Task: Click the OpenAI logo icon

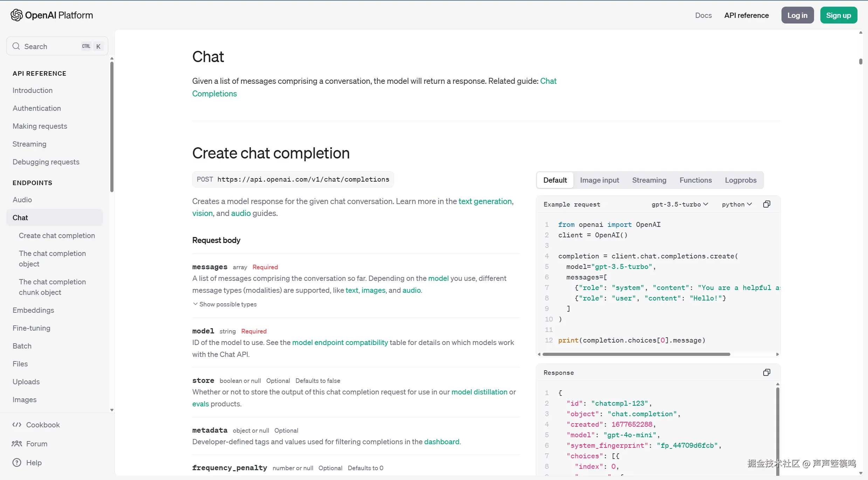Action: point(16,15)
